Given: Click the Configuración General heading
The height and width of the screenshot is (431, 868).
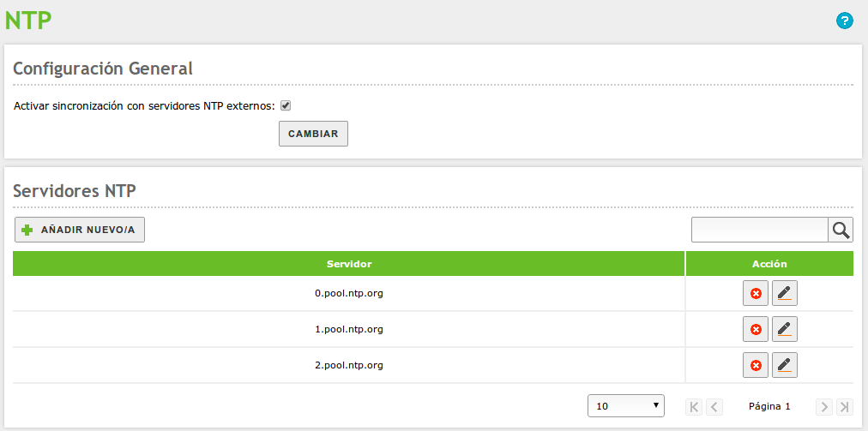Looking at the screenshot, I should [103, 69].
